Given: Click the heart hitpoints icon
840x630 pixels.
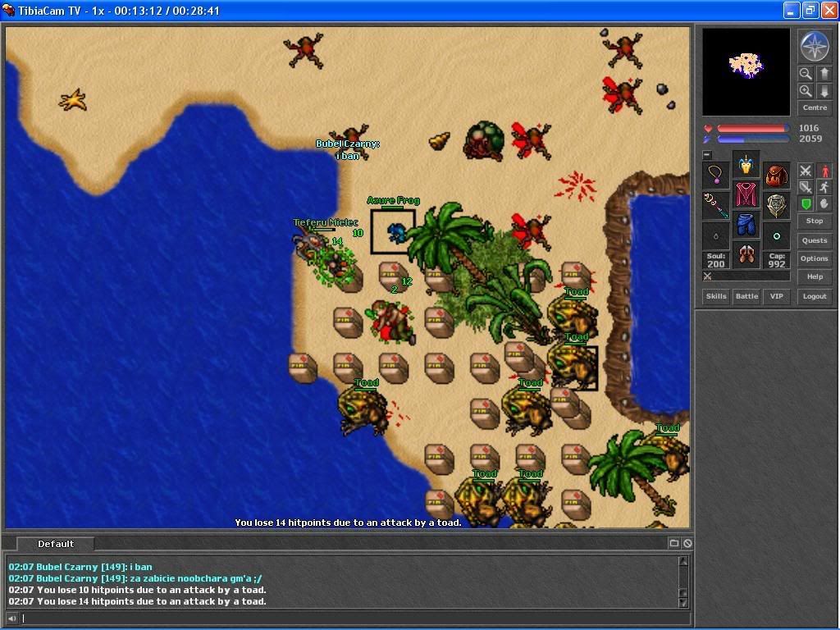Looking at the screenshot, I should click(708, 129).
